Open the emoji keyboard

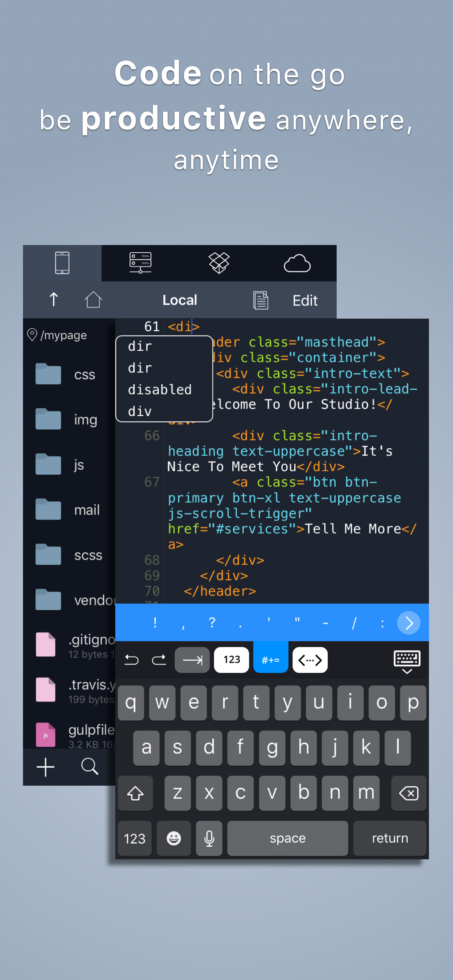[x=174, y=839]
